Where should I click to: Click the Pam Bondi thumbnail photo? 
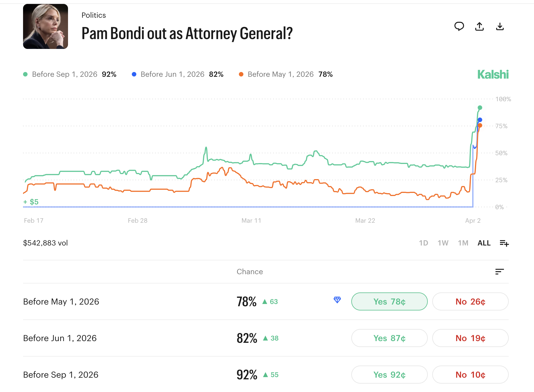(x=46, y=26)
